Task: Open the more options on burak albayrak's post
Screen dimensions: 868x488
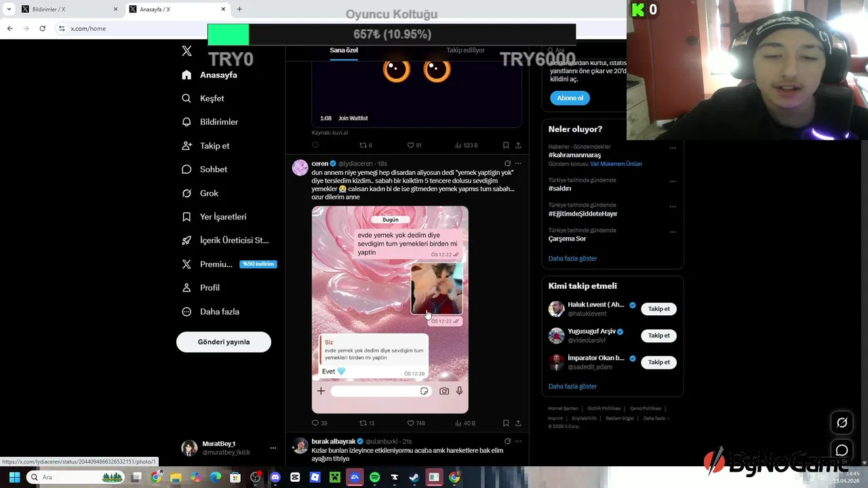Action: [518, 441]
